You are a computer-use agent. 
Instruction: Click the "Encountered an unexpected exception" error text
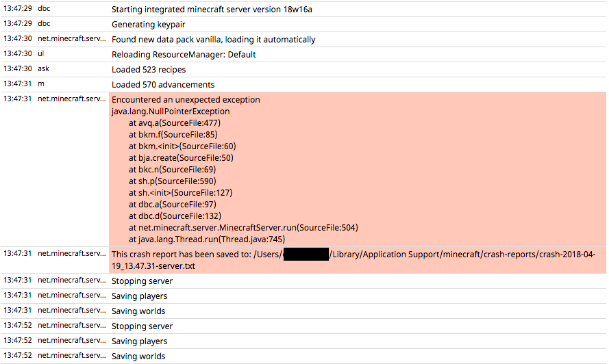186,100
